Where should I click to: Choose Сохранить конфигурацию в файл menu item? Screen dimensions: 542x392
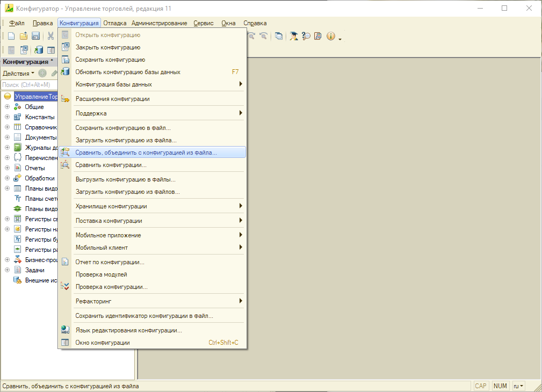click(x=123, y=128)
